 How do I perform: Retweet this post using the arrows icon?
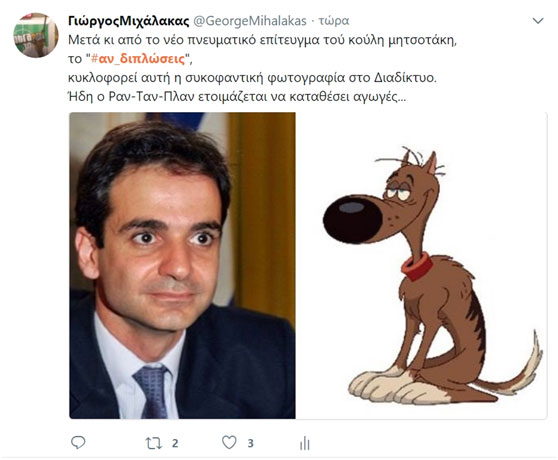[154, 443]
